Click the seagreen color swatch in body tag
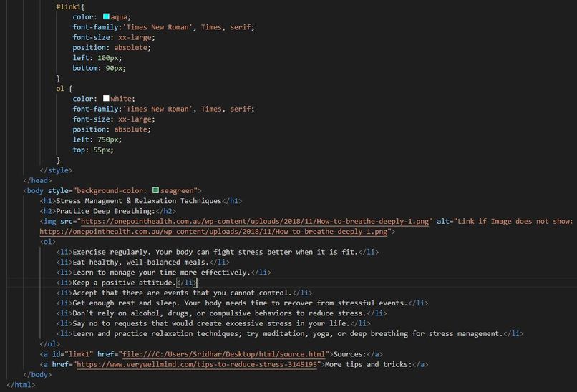The height and width of the screenshot is (392, 577). pyautogui.click(x=155, y=190)
